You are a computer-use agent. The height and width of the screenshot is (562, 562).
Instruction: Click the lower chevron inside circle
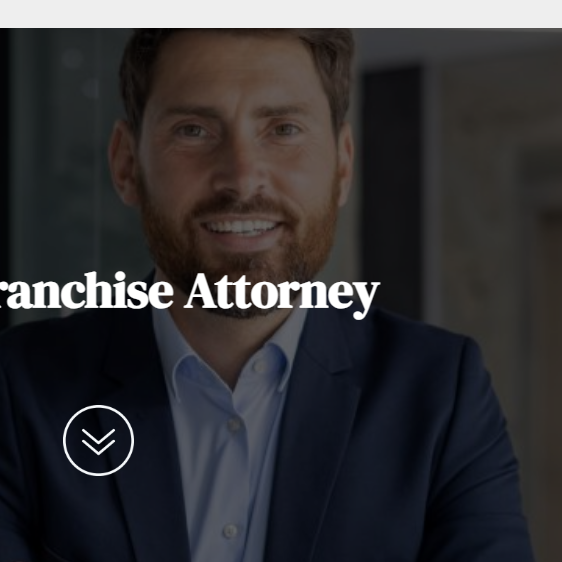pyautogui.click(x=99, y=448)
